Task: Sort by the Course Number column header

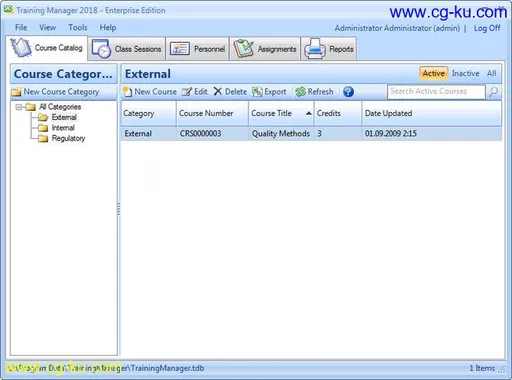Action: point(212,113)
